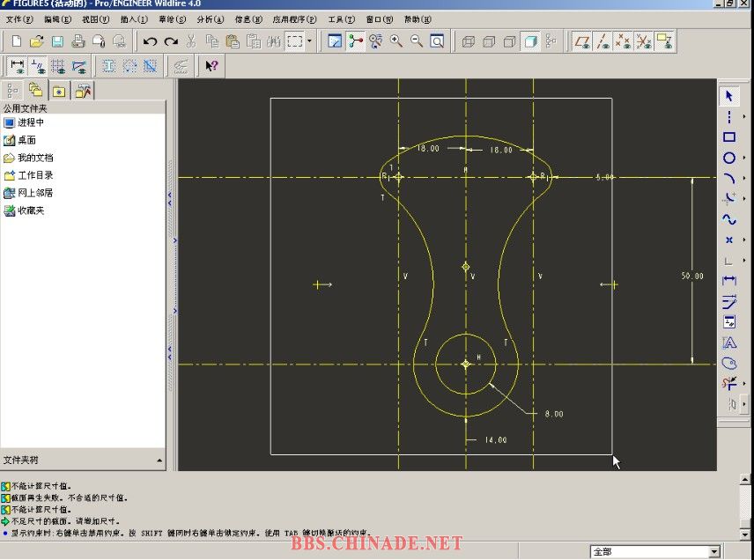Open 我的文档 my documents folder

(x=29, y=158)
